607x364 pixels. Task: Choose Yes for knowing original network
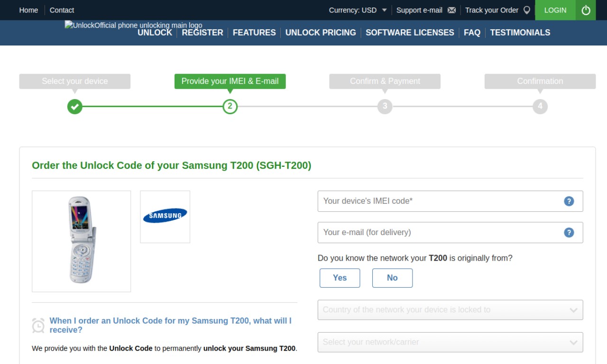point(340,278)
